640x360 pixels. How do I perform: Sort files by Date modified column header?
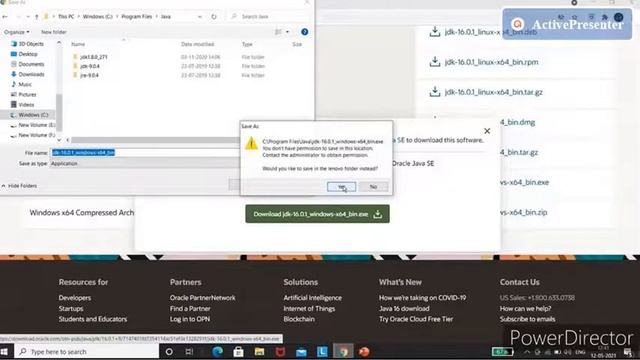[x=198, y=44]
